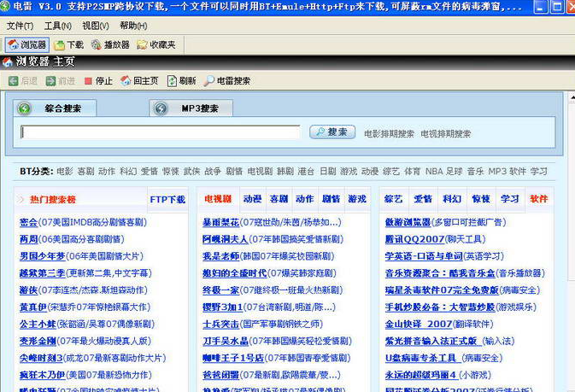The image size is (575, 392).
Task: Open the 傲游浏览器 software link
Action: point(408,222)
